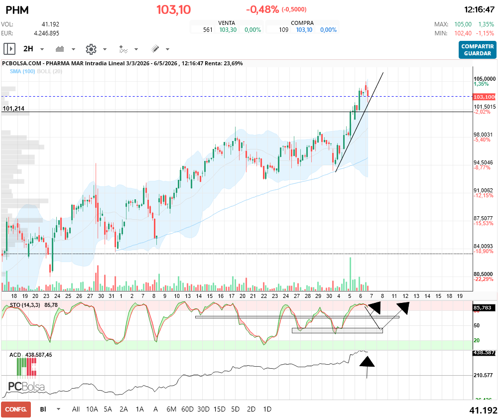Click the PHM ticker symbol
The width and height of the screenshot is (504, 420).
click(x=17, y=10)
